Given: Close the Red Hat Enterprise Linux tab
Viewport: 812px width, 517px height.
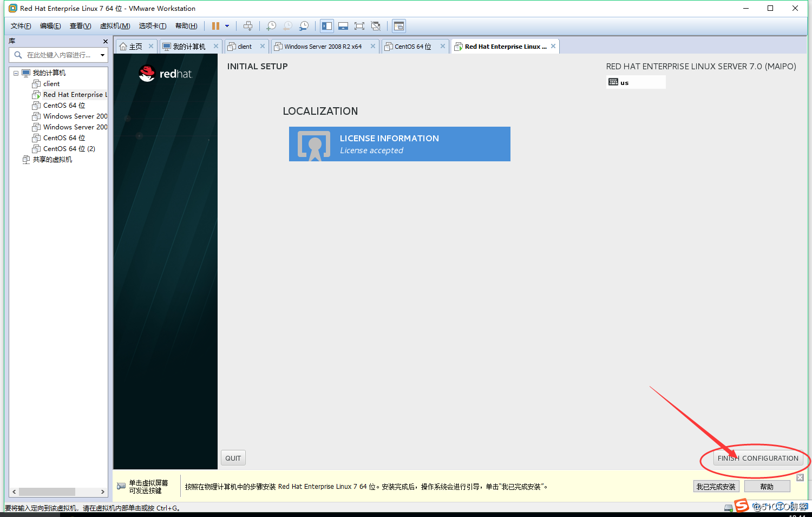Looking at the screenshot, I should pos(553,46).
